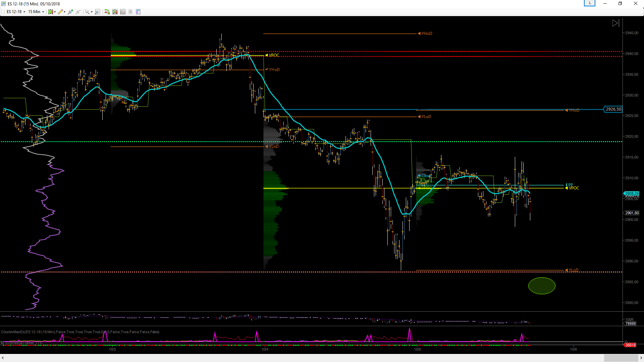Open the Strategies dollar sheet icon
Viewport: 644px width, 362px height.
coord(130,12)
